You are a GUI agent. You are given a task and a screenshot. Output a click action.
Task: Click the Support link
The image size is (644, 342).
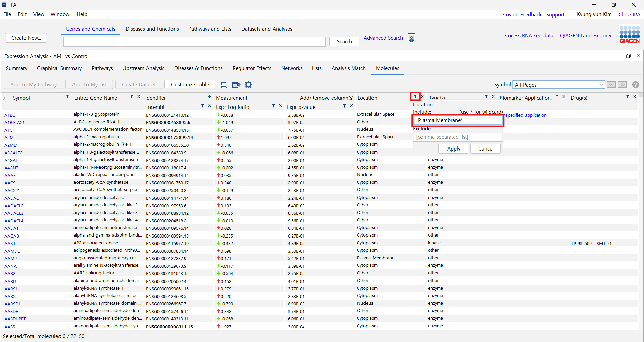click(x=555, y=14)
